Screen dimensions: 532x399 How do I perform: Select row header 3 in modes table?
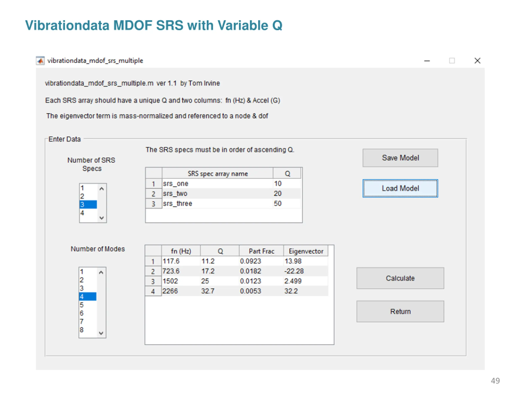coord(153,281)
